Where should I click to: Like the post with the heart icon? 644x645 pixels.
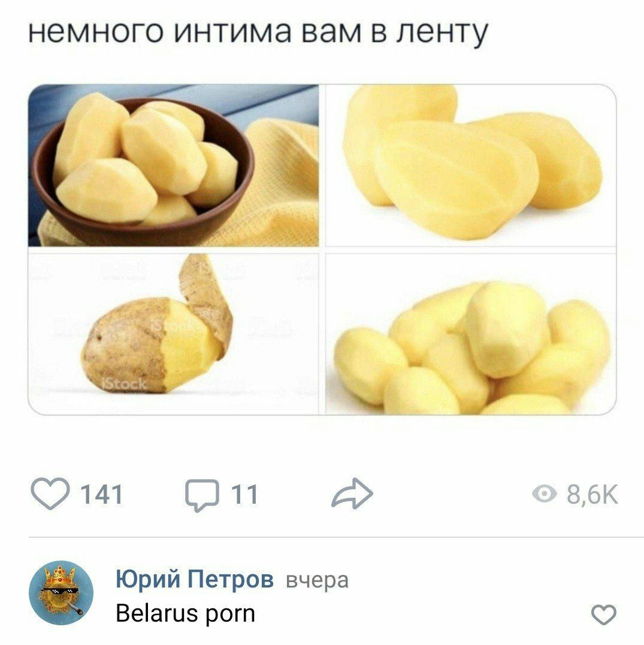(x=50, y=493)
